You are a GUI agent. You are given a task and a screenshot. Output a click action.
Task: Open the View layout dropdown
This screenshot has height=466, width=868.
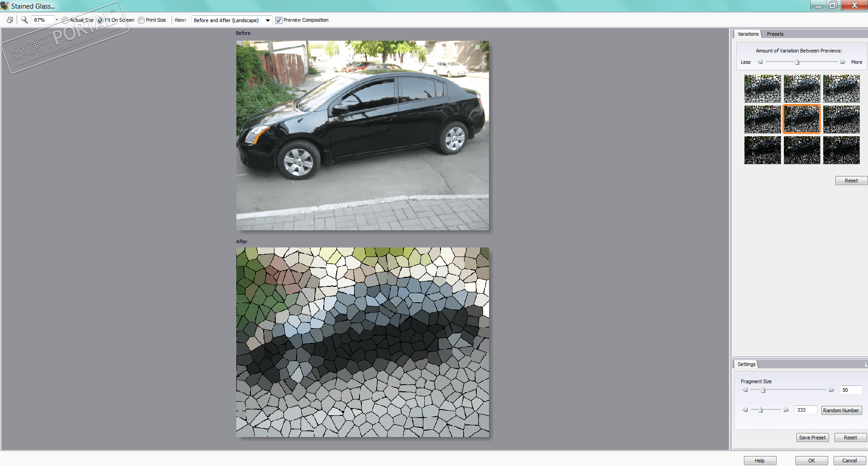231,20
